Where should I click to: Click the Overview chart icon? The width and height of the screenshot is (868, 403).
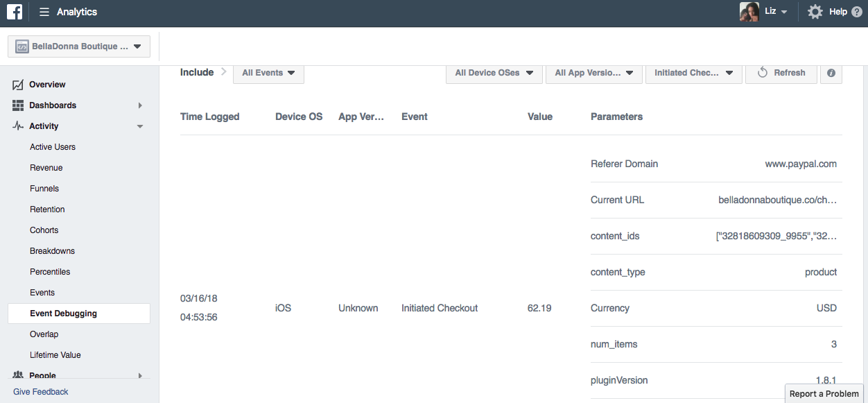pos(19,85)
